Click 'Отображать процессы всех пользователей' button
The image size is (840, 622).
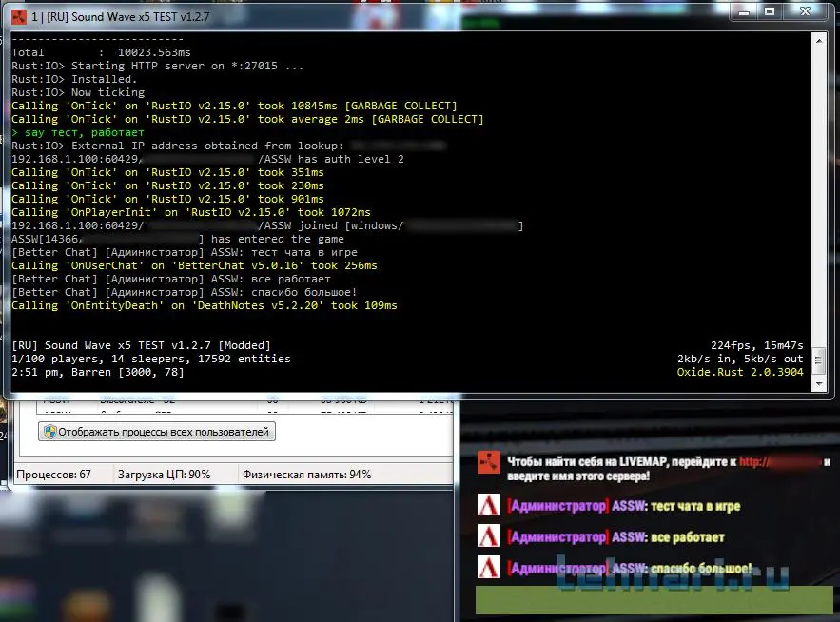[x=157, y=432]
